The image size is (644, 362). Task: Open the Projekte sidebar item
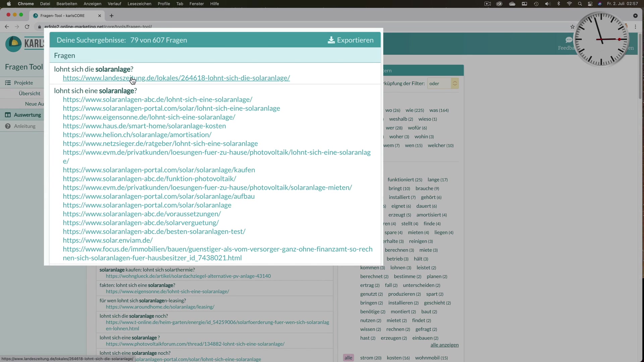tap(23, 83)
